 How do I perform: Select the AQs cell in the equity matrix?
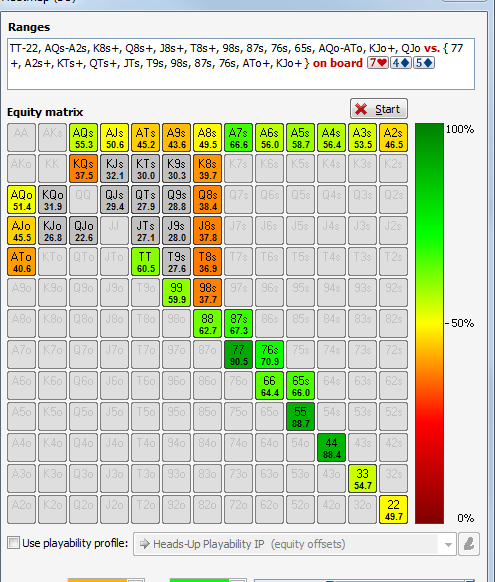[x=83, y=138]
